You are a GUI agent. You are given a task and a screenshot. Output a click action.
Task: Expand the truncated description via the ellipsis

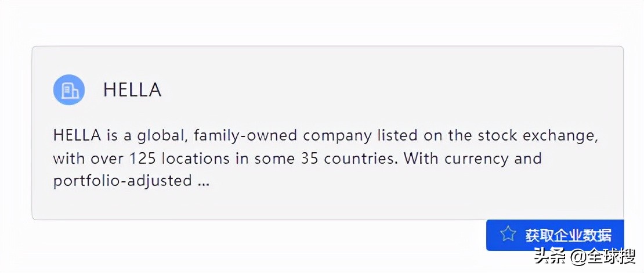203,181
